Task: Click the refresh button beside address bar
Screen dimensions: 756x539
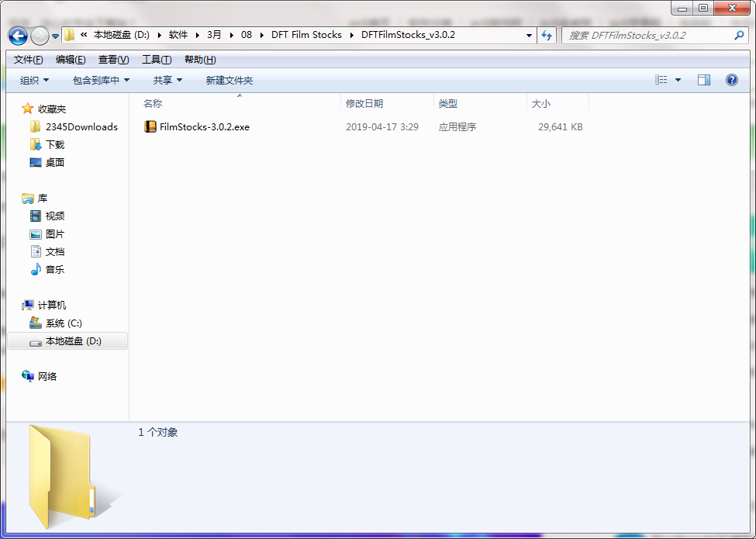Action: [x=547, y=35]
